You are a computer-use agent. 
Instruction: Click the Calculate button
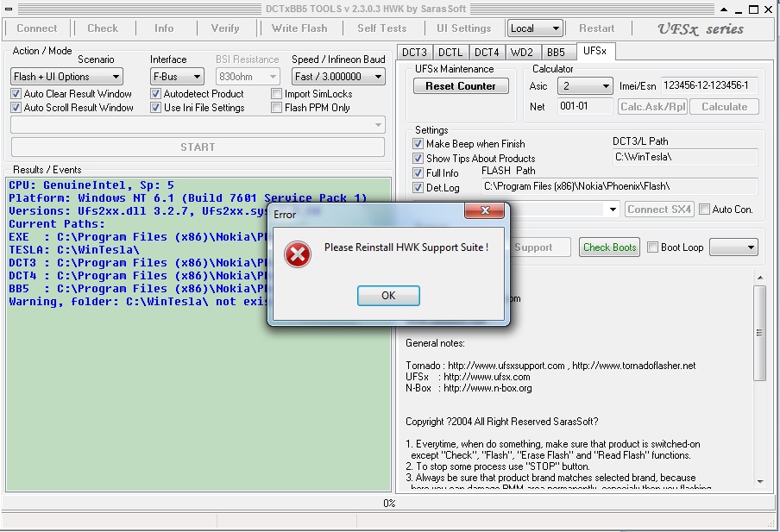pyautogui.click(x=724, y=107)
